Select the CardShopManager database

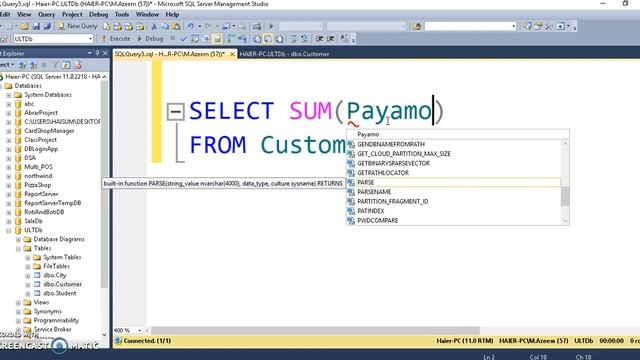(x=49, y=131)
